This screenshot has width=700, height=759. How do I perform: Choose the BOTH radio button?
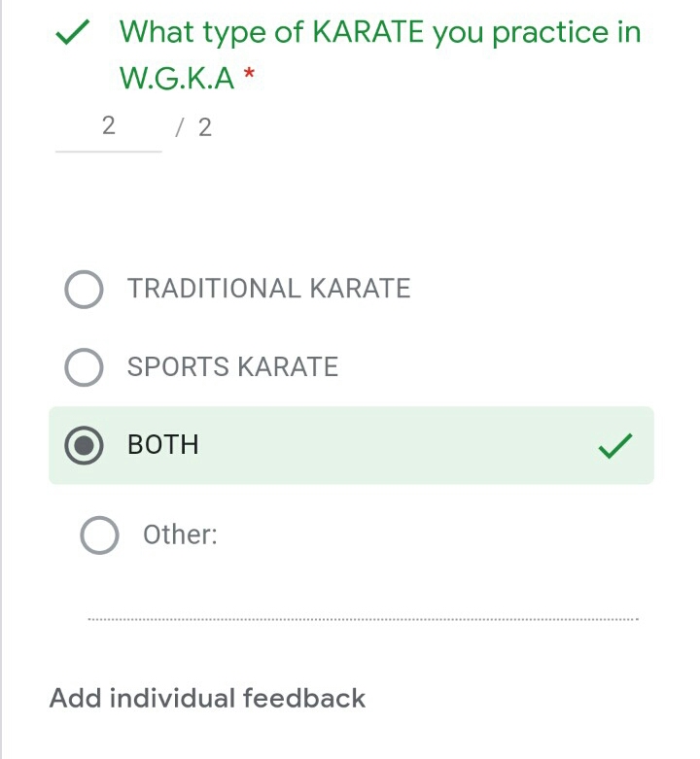84,445
